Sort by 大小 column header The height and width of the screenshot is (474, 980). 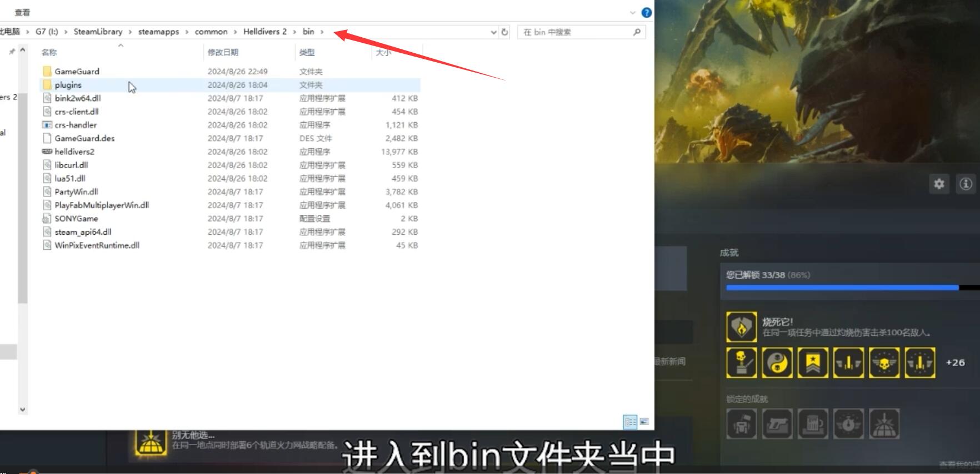383,52
